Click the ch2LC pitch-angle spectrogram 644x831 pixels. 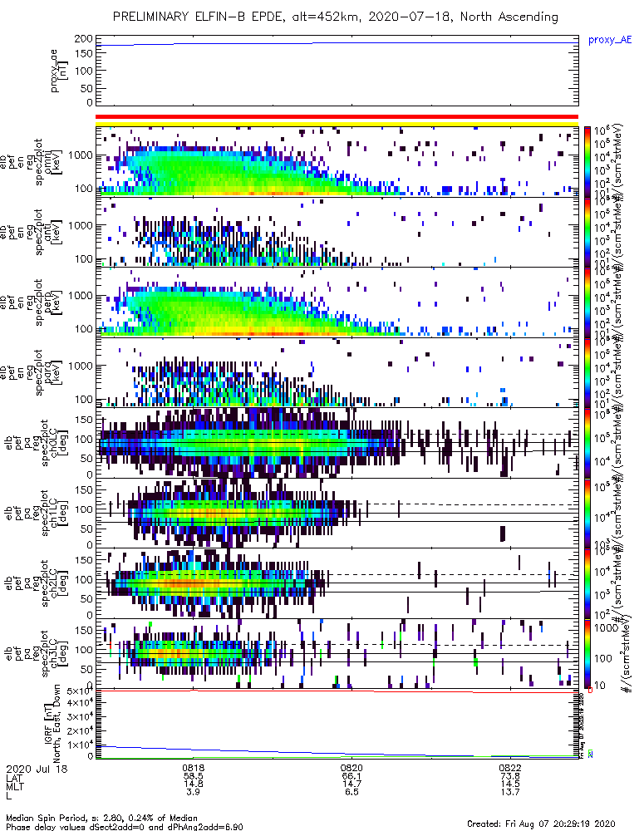(337, 583)
